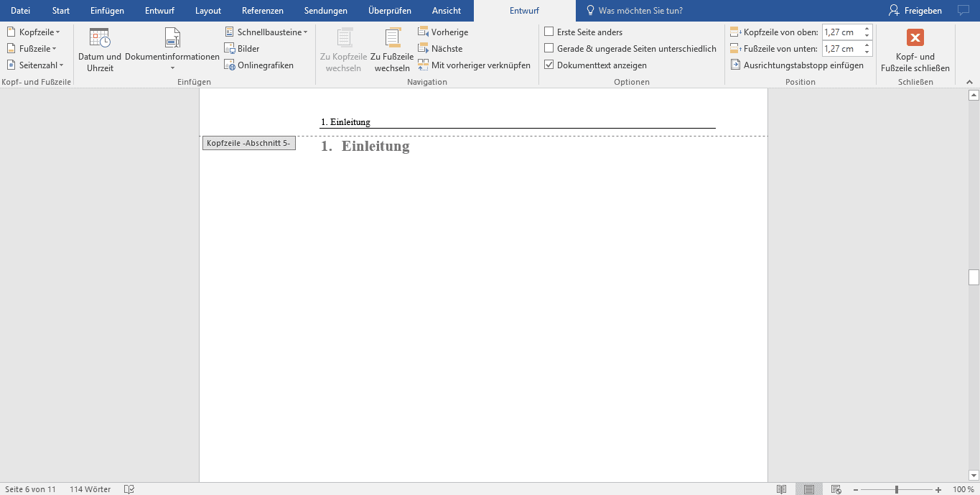Close Kopf- und Fußzeile editing
Screen dimensions: 980x495
pos(915,50)
